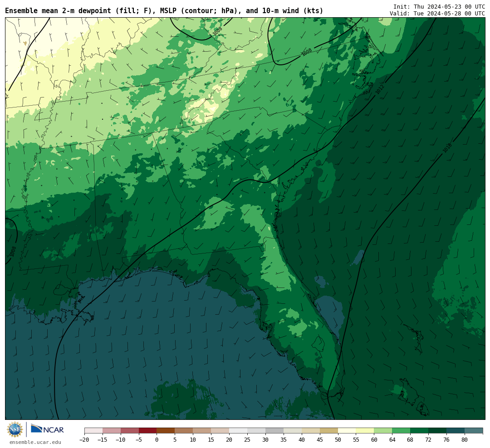490x448 pixels.
Task: Click the colorbar tick label '0'
Action: coord(157,440)
